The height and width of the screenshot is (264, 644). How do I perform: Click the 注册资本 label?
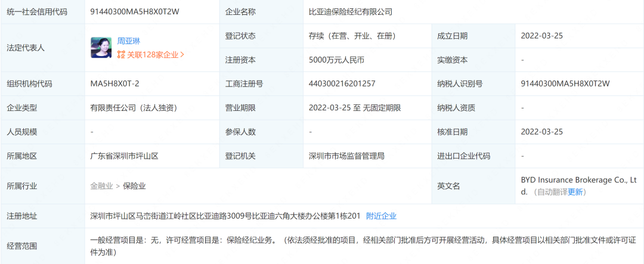[240, 60]
